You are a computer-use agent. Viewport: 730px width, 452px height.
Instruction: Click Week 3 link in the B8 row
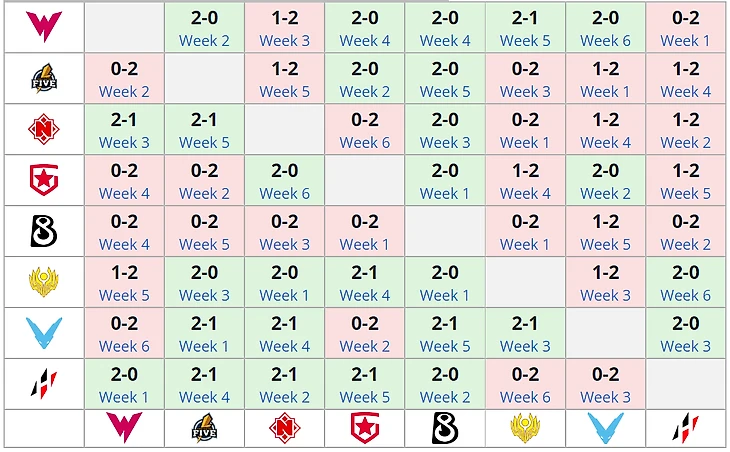(x=284, y=244)
